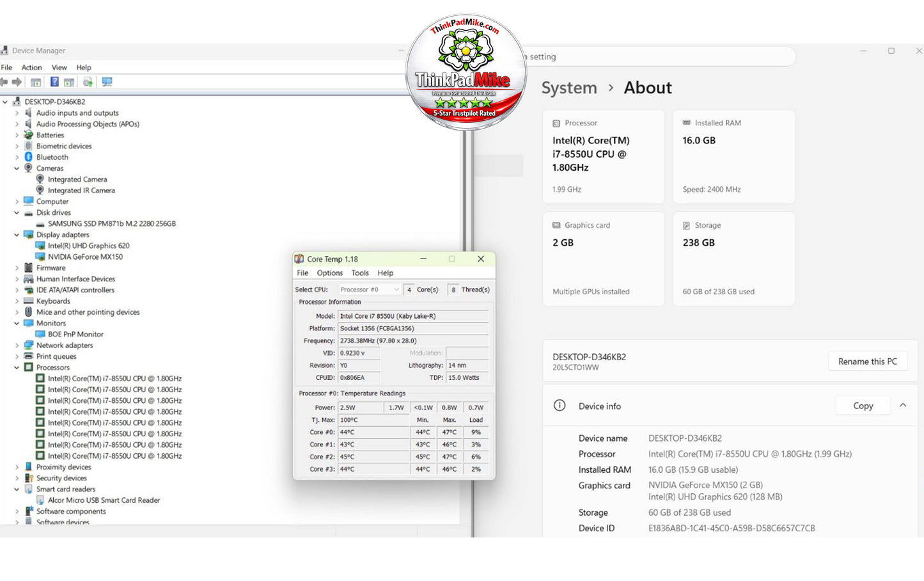The height and width of the screenshot is (581, 924).
Task: Click the Copy button for Device info
Action: click(x=863, y=406)
